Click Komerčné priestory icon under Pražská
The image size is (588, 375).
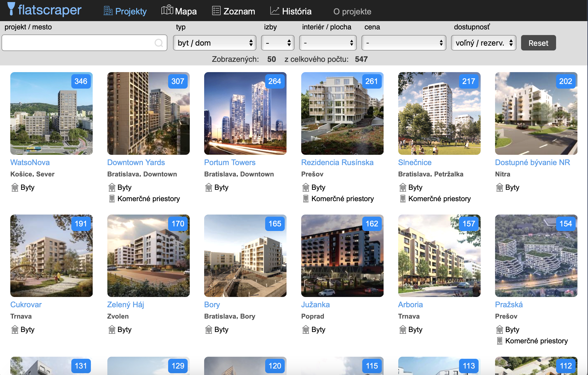coord(499,341)
